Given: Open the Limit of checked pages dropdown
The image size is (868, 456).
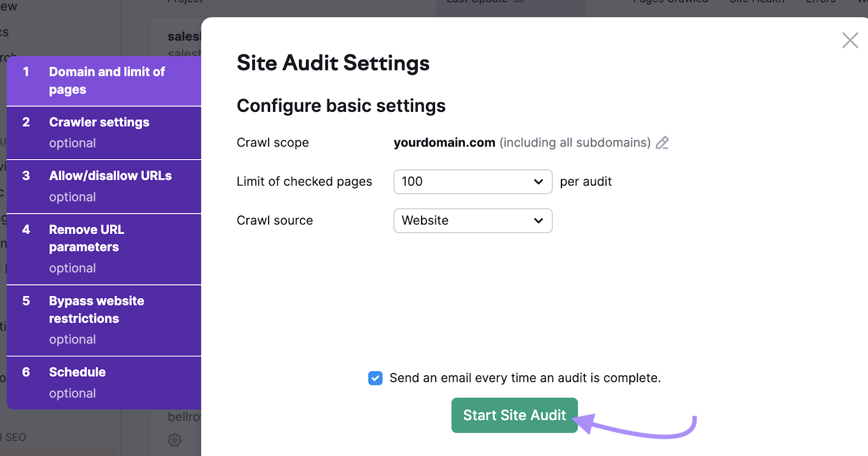Looking at the screenshot, I should coord(473,182).
